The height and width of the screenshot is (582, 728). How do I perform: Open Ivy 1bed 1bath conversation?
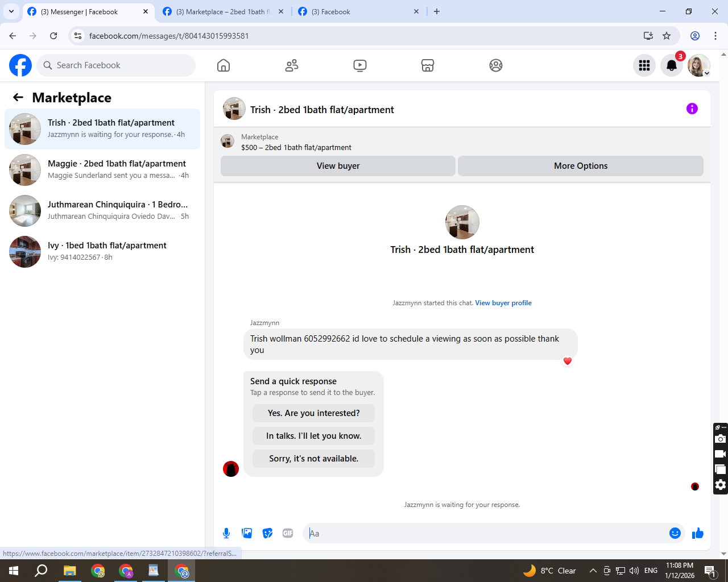(102, 252)
